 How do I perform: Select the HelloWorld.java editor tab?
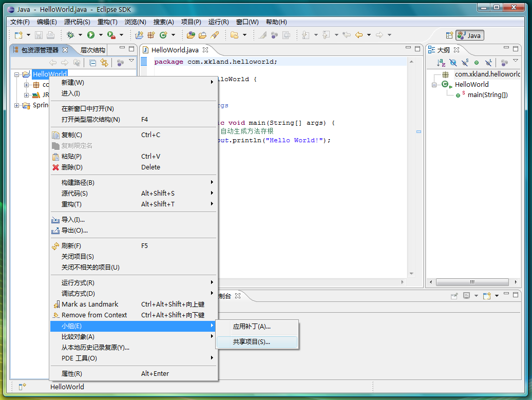pos(175,50)
